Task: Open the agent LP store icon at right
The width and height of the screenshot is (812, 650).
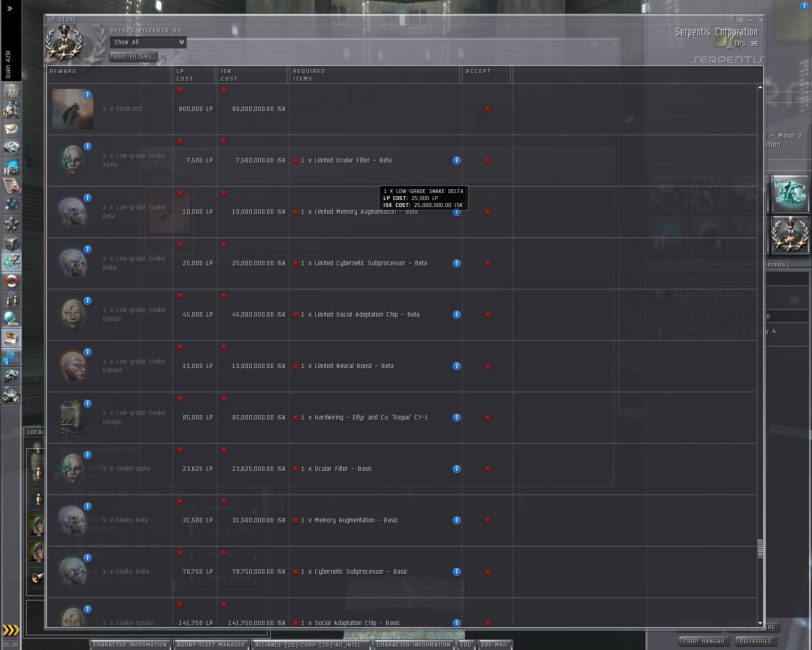Action: point(790,235)
